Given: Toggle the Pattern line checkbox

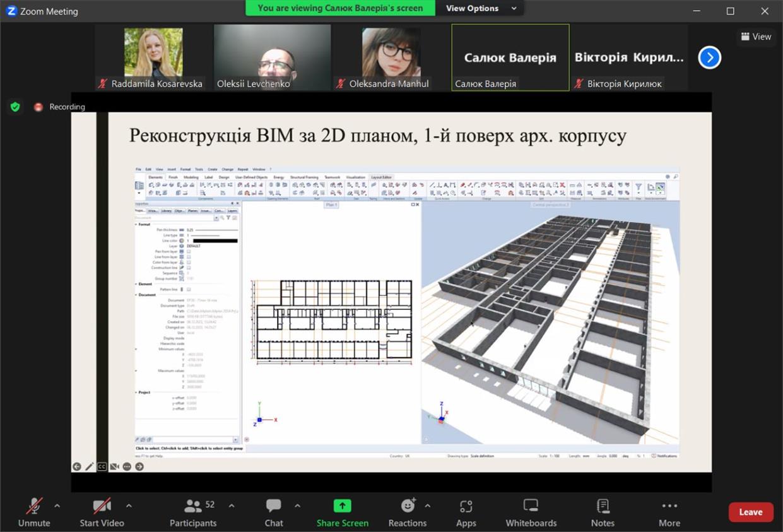Looking at the screenshot, I should [x=189, y=289].
